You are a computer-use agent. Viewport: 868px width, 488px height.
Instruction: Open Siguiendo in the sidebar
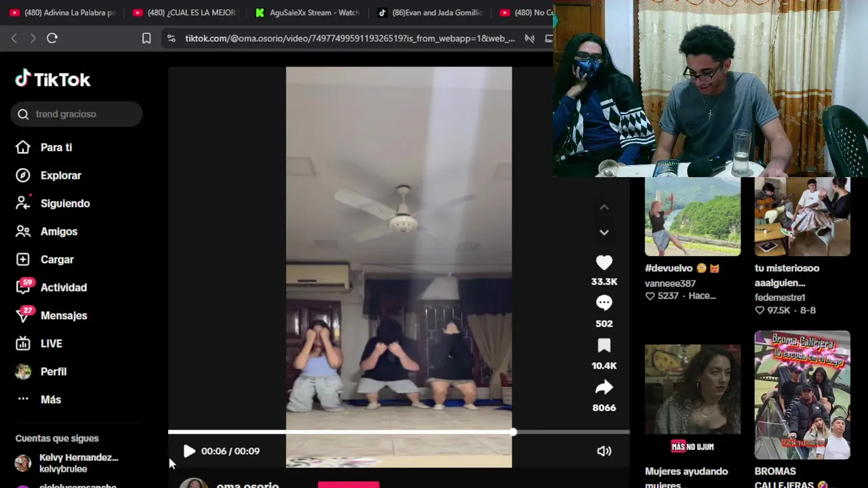coord(65,203)
